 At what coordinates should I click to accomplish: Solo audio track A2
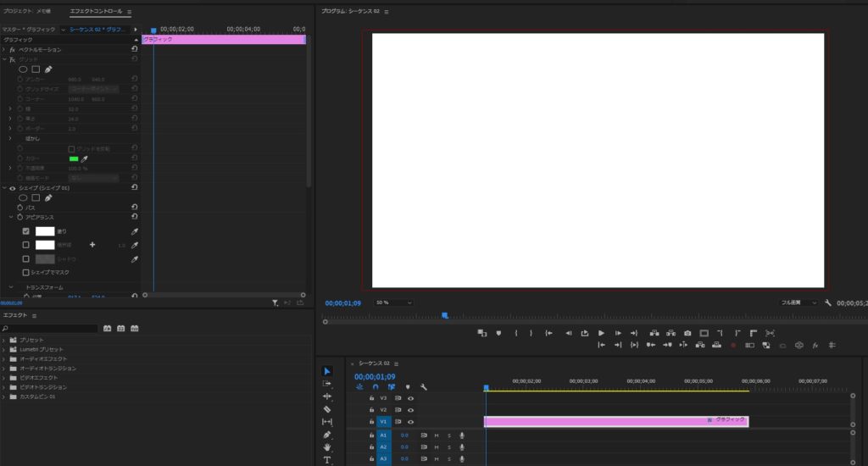click(449, 447)
